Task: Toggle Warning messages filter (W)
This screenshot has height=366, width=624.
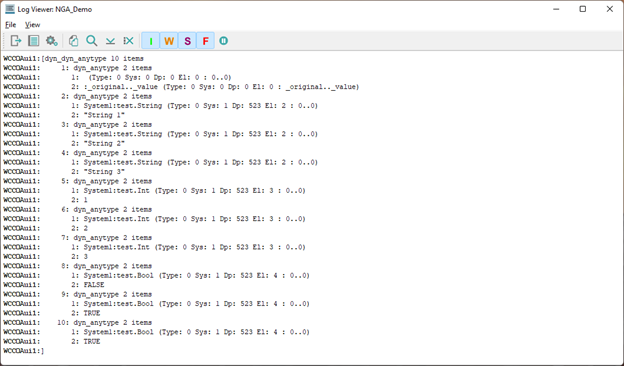Action: tap(169, 41)
